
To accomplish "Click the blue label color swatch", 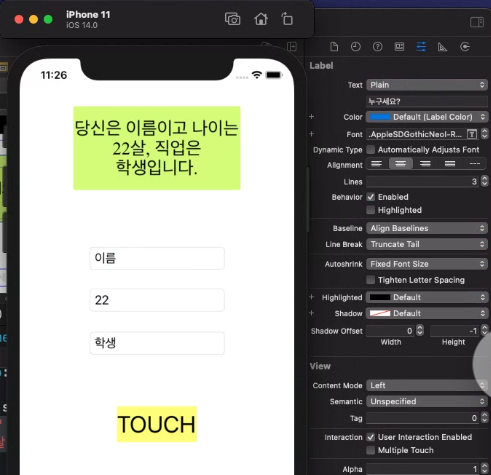I will pos(380,117).
